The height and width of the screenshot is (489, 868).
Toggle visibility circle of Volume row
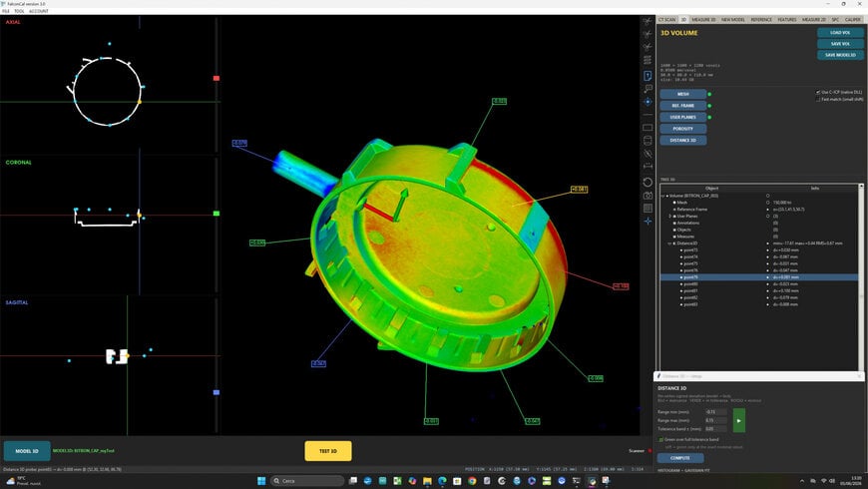pyautogui.click(x=768, y=196)
